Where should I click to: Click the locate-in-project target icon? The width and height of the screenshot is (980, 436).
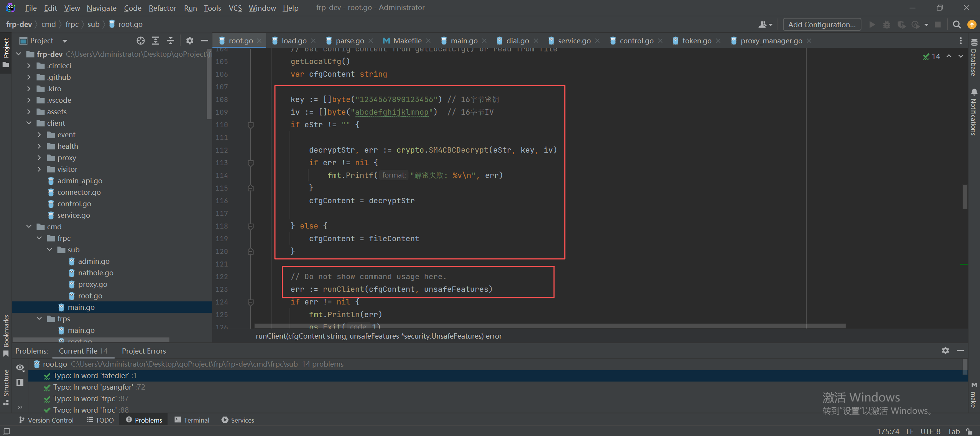click(141, 41)
